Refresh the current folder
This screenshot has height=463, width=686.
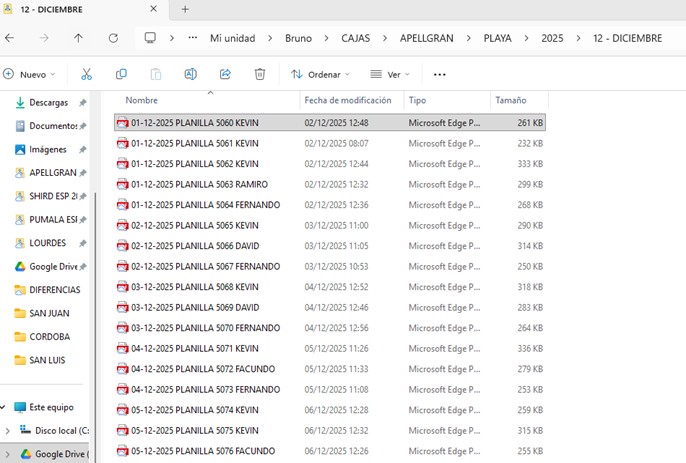coord(113,38)
